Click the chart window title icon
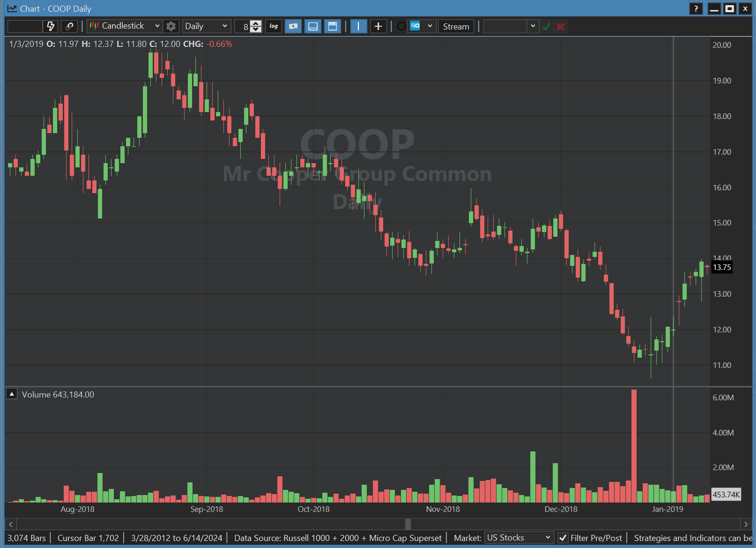756x548 pixels. (12, 8)
